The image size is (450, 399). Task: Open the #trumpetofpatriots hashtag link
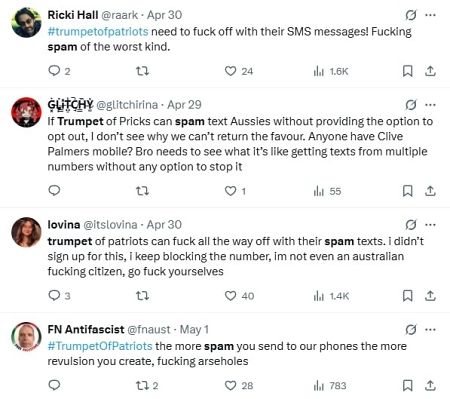pyautogui.click(x=98, y=31)
